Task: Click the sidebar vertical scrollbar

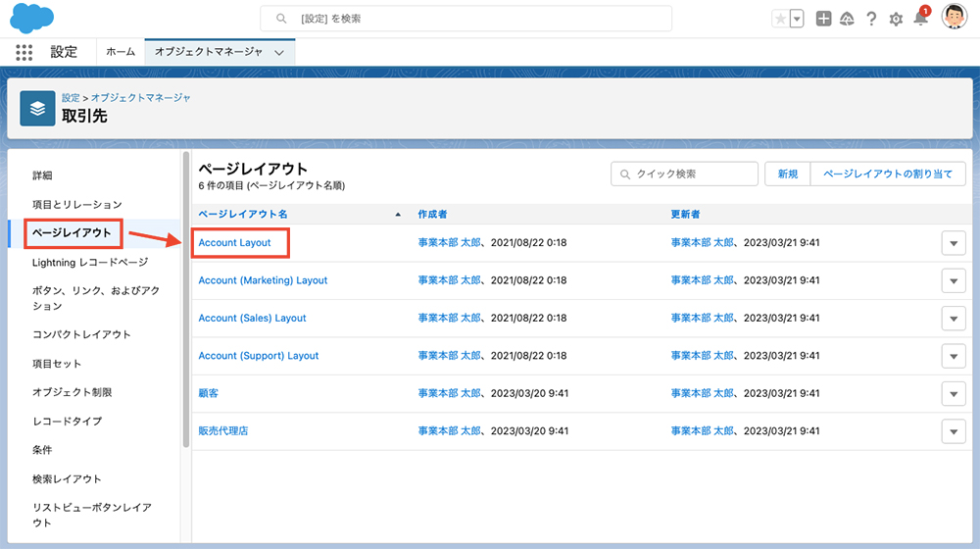Action: [x=185, y=300]
